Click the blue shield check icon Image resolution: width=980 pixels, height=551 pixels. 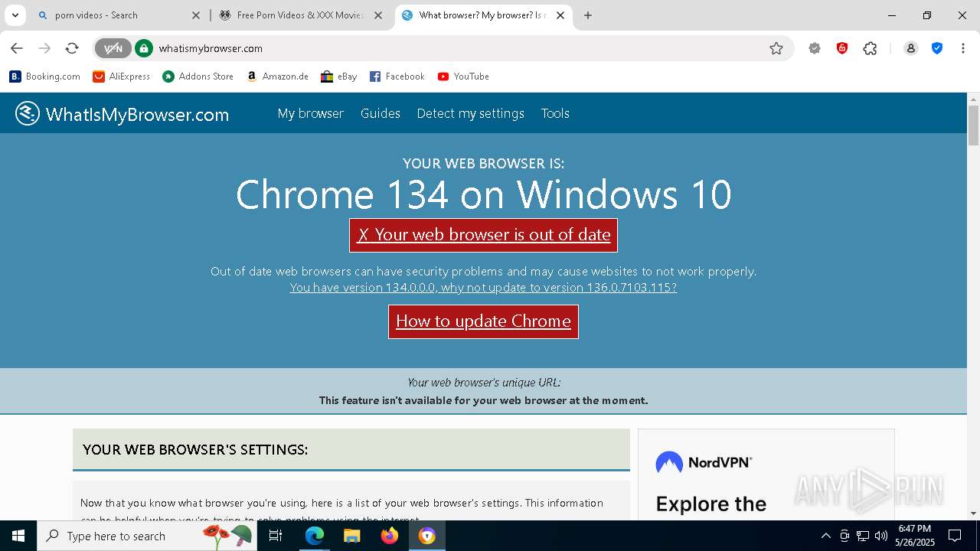point(937,48)
